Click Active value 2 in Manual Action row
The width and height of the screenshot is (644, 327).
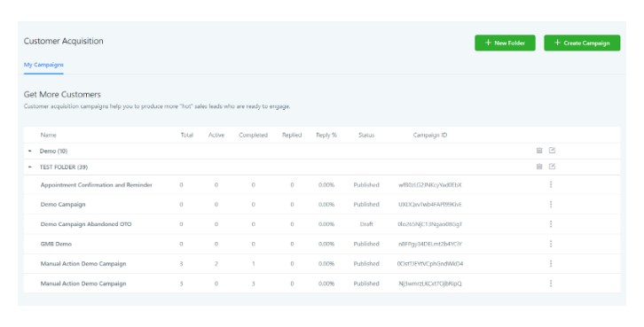point(216,263)
